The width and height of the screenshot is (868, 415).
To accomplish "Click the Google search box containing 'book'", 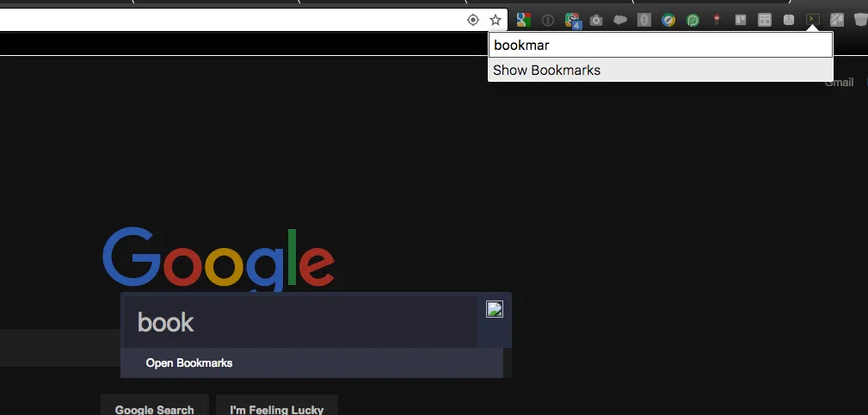I will click(300, 322).
